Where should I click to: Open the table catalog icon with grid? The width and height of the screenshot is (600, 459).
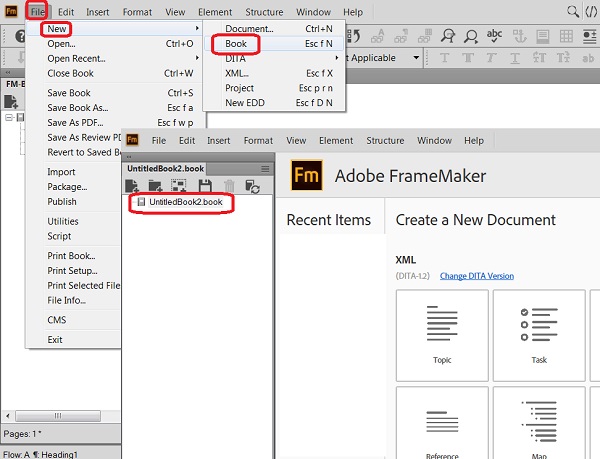coord(425,36)
